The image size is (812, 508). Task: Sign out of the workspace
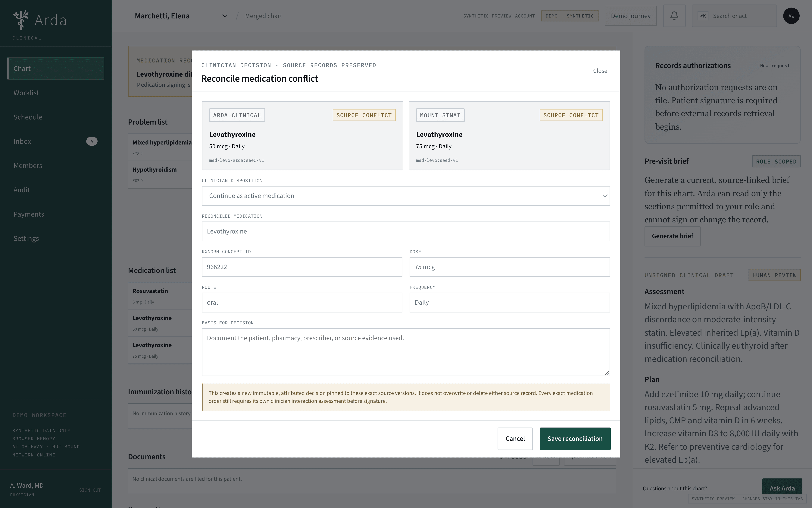(x=90, y=490)
